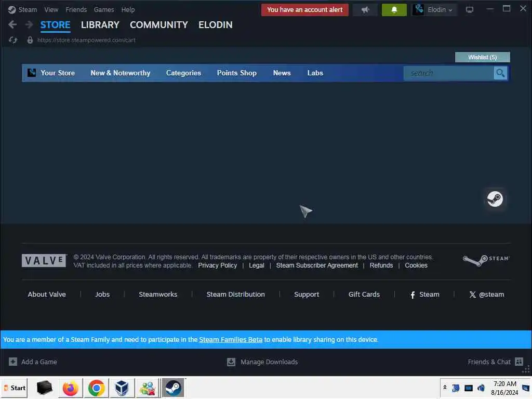The image size is (532, 399).
Task: Open the Legal link
Action: [x=257, y=265]
